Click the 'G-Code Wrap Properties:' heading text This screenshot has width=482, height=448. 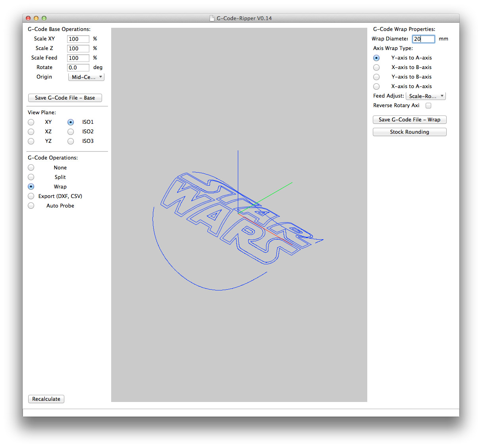[x=404, y=29]
